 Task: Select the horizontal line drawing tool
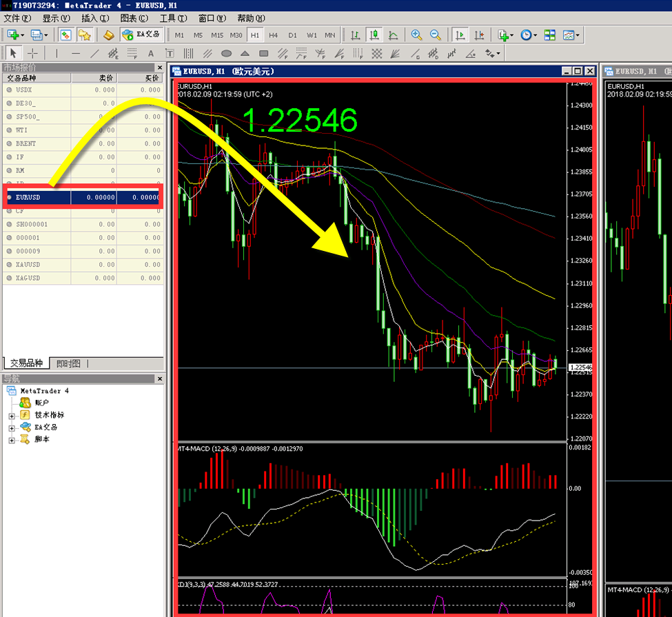pos(76,53)
